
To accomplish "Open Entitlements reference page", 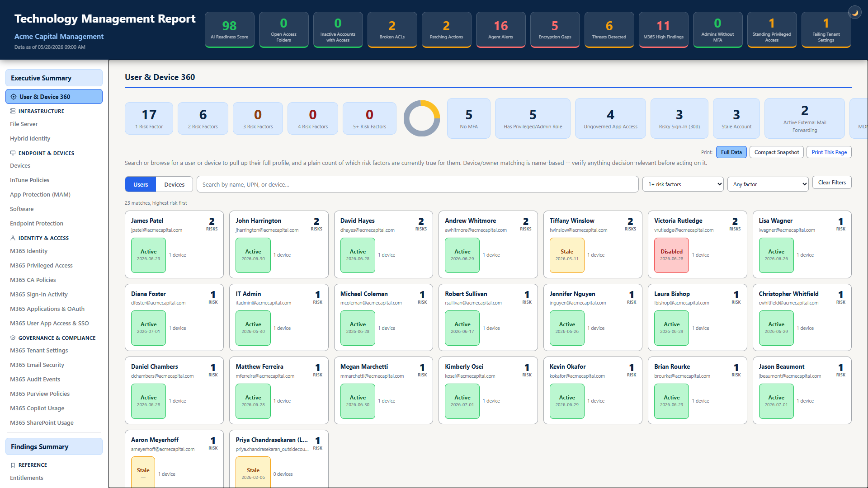I will (27, 478).
